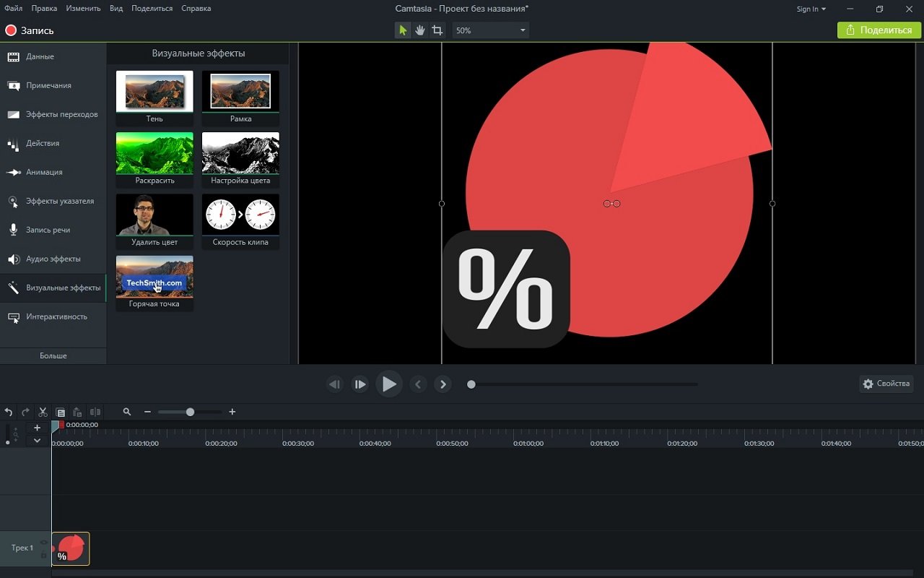The width and height of the screenshot is (924, 578).
Task: Click the cut scissors icon on timeline
Action: 43,412
